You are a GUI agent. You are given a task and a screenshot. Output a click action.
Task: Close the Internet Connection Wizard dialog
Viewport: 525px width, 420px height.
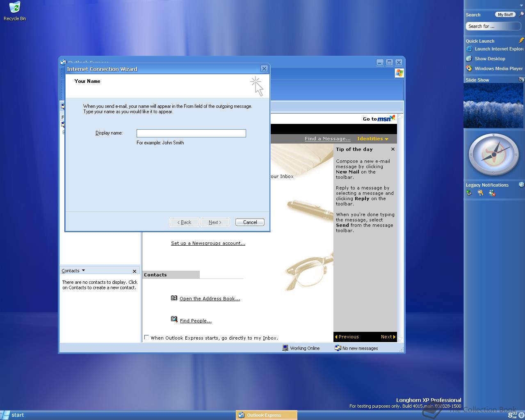coord(264,68)
